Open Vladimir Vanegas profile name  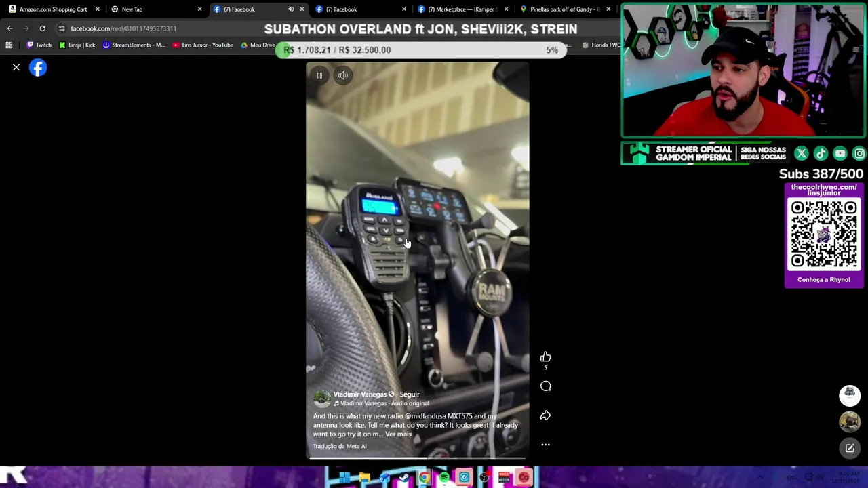click(359, 394)
